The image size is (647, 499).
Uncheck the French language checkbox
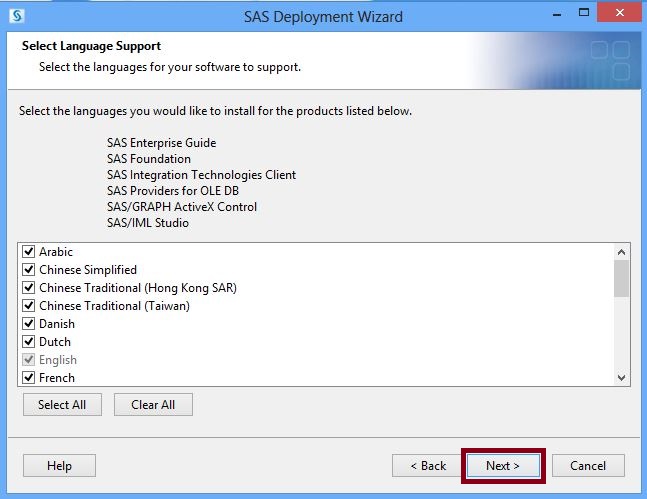point(28,377)
